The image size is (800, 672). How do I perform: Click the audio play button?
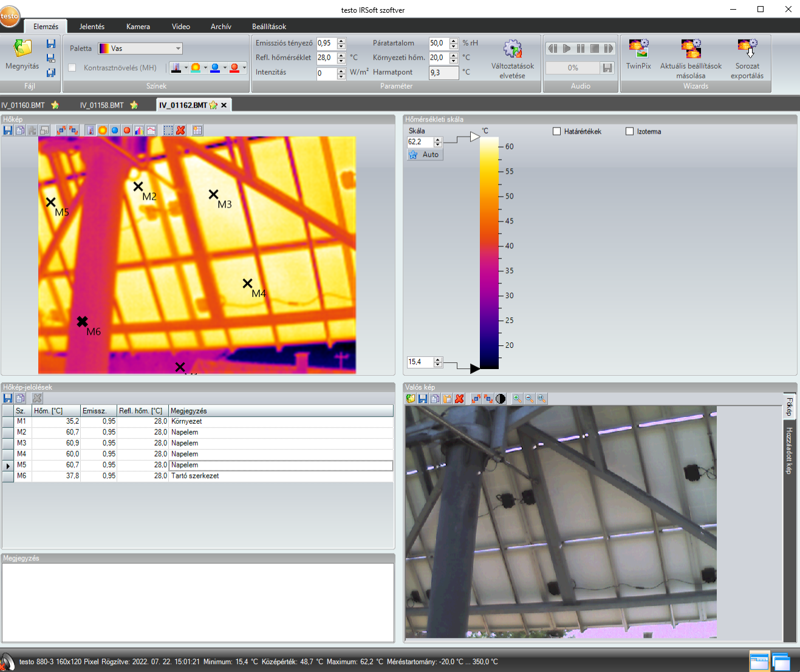[567, 49]
